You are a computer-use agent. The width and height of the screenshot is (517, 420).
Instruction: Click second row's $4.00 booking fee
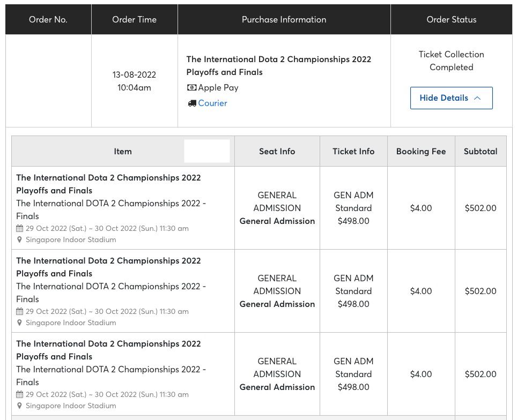tap(421, 291)
